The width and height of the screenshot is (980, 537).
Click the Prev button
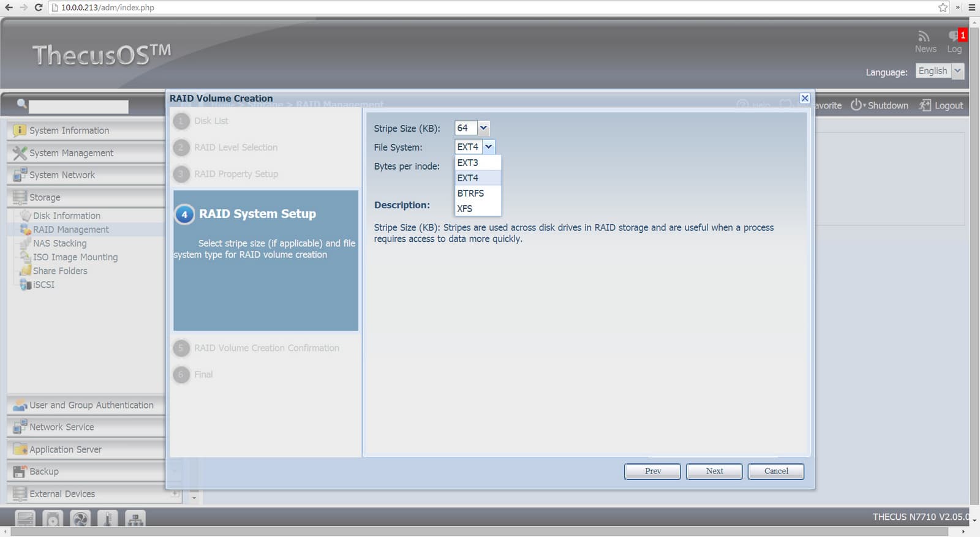point(652,471)
